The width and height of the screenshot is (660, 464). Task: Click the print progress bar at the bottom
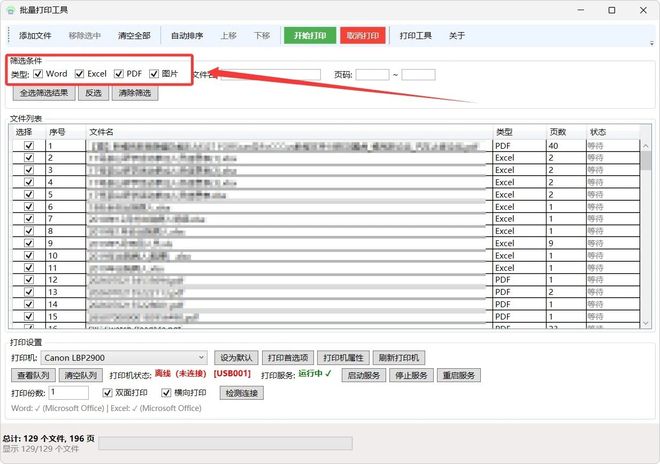[226, 443]
